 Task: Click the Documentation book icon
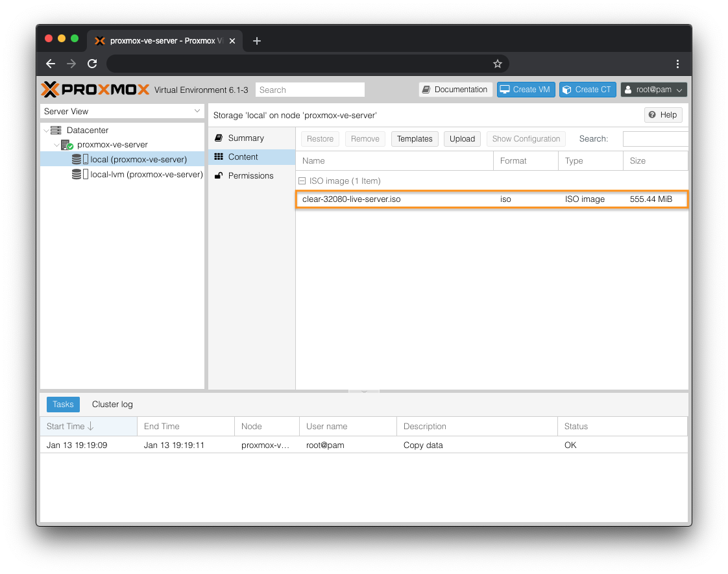pyautogui.click(x=426, y=90)
